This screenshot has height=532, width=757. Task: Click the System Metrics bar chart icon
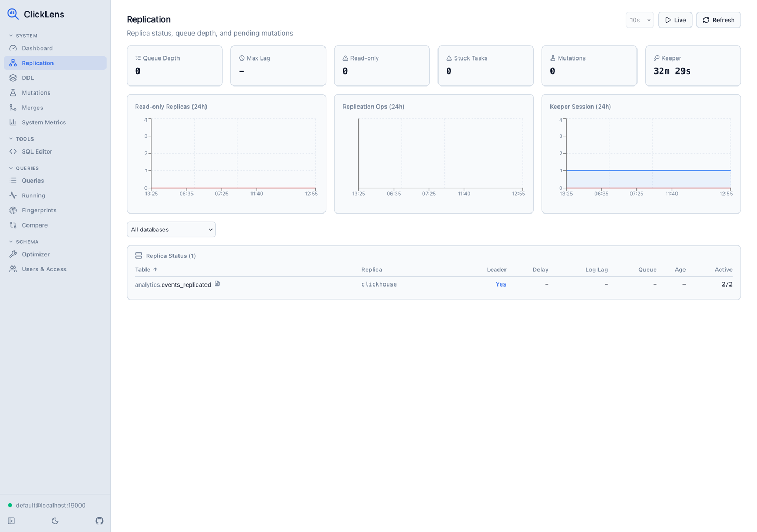coord(13,122)
